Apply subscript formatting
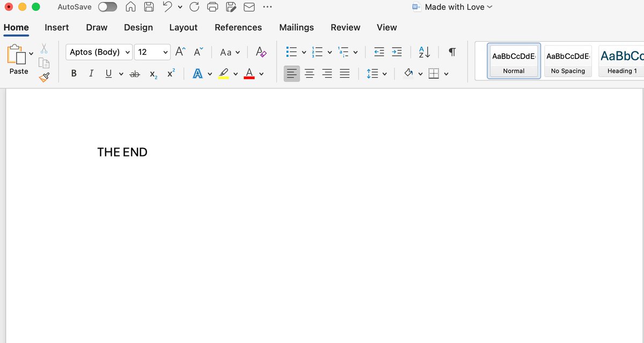Viewport: 644px width, 343px height. tap(153, 74)
